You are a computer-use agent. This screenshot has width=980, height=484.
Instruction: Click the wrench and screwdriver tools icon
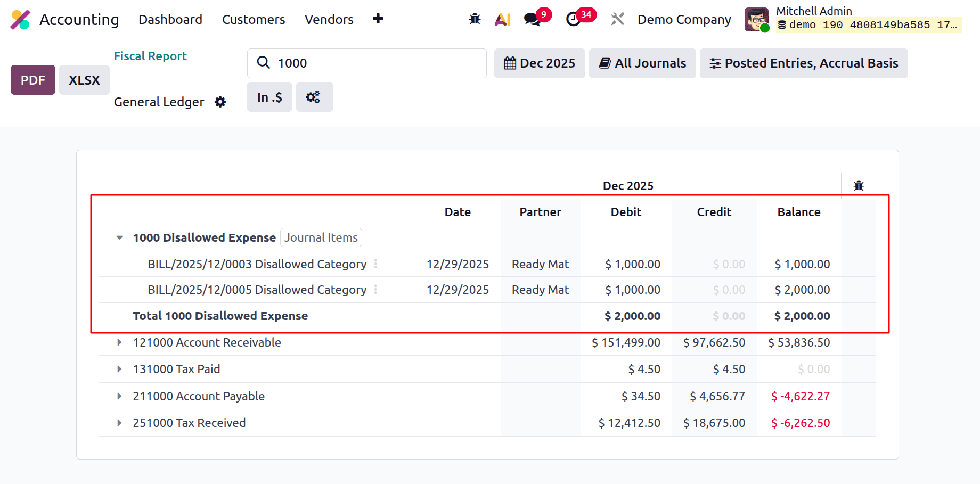618,20
